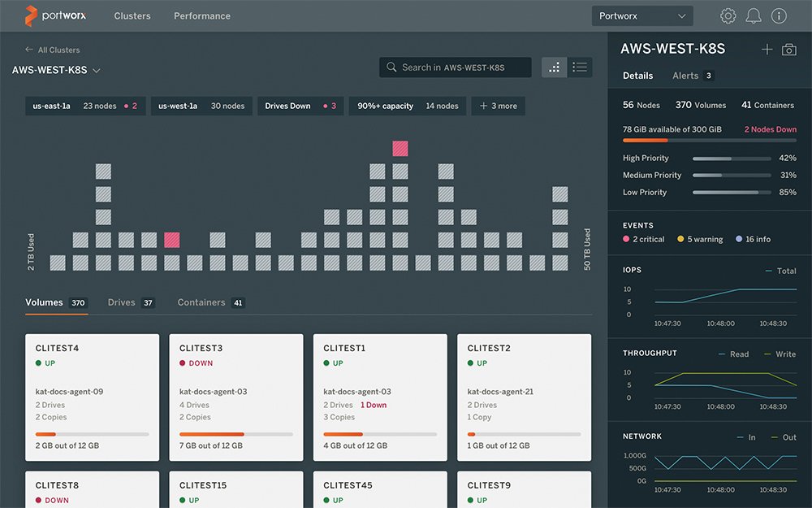Open notifications bell icon
This screenshot has height=508, width=812.
(x=754, y=15)
